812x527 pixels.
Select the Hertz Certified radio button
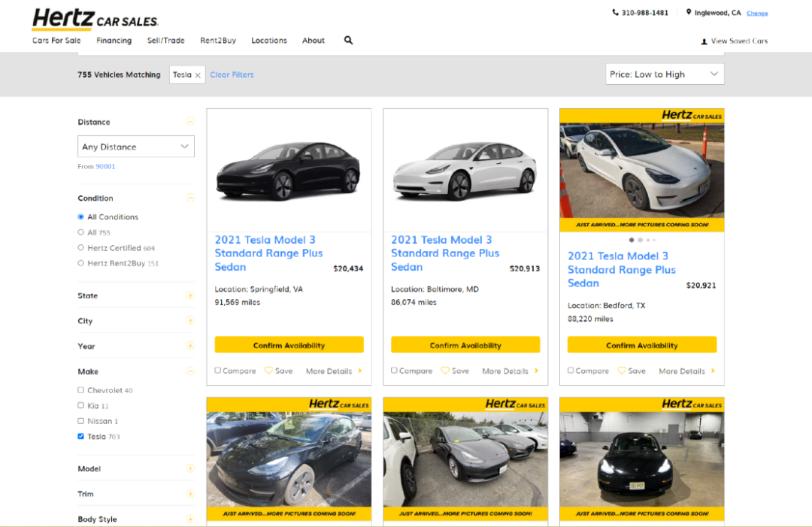(80, 248)
